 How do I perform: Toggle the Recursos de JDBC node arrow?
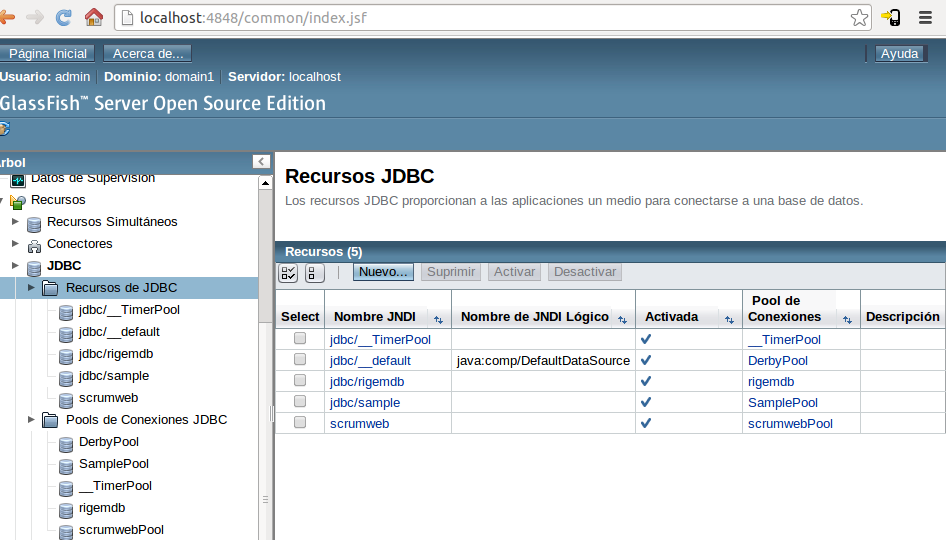click(x=31, y=287)
